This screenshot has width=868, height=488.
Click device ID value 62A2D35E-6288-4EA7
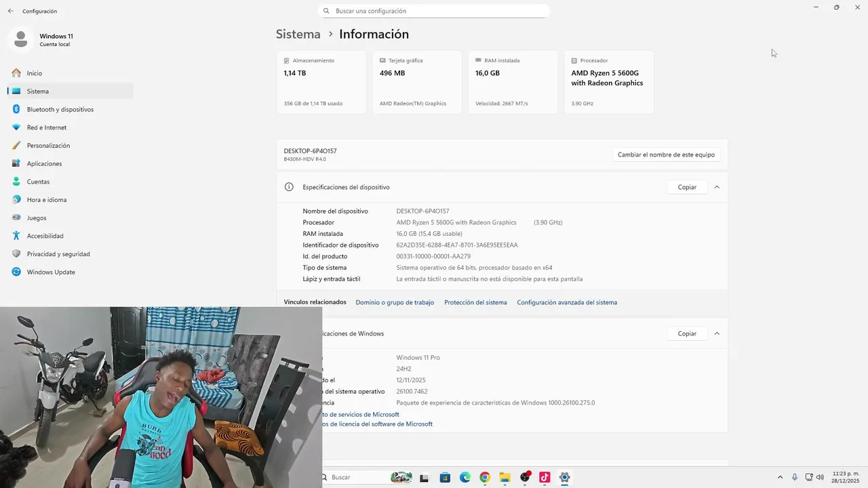[x=457, y=245]
